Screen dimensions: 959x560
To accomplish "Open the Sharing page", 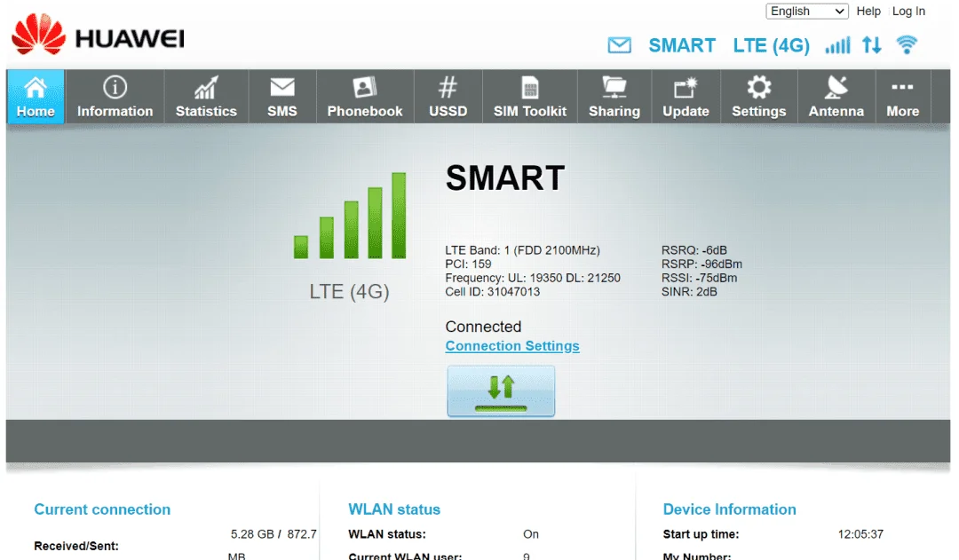I will 614,97.
